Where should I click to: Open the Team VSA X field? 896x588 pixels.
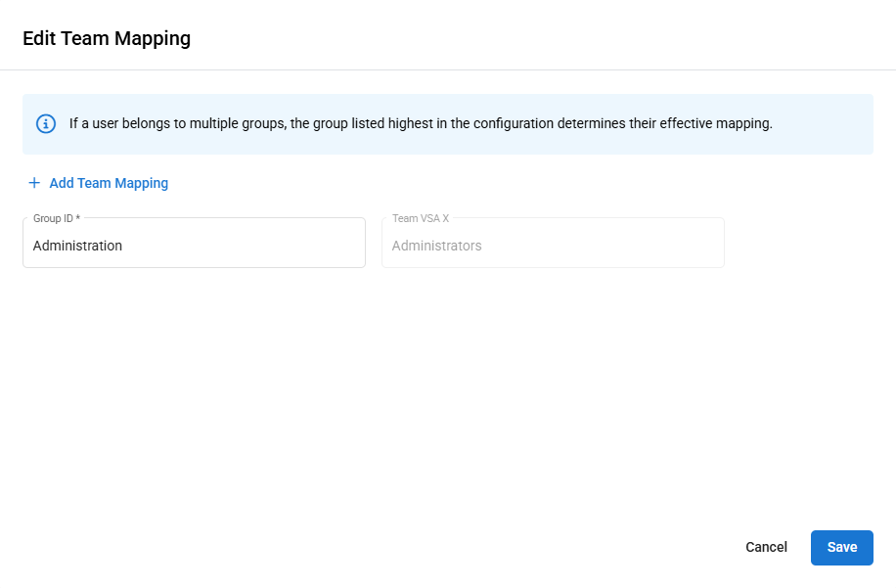click(x=553, y=246)
